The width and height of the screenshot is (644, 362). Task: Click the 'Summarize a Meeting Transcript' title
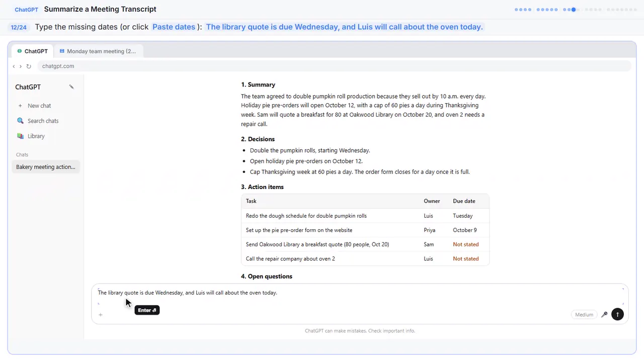point(100,9)
